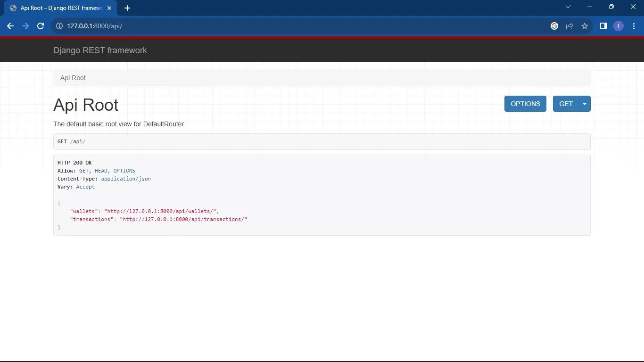Reload the Api Root page

pyautogui.click(x=41, y=26)
